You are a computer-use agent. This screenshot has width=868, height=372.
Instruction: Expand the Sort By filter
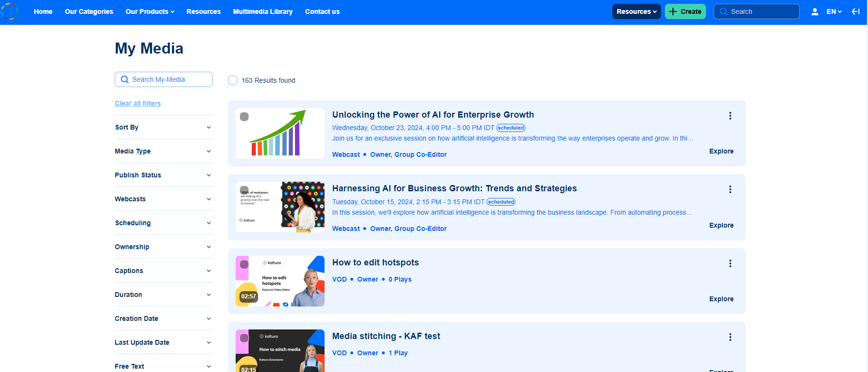pos(163,127)
